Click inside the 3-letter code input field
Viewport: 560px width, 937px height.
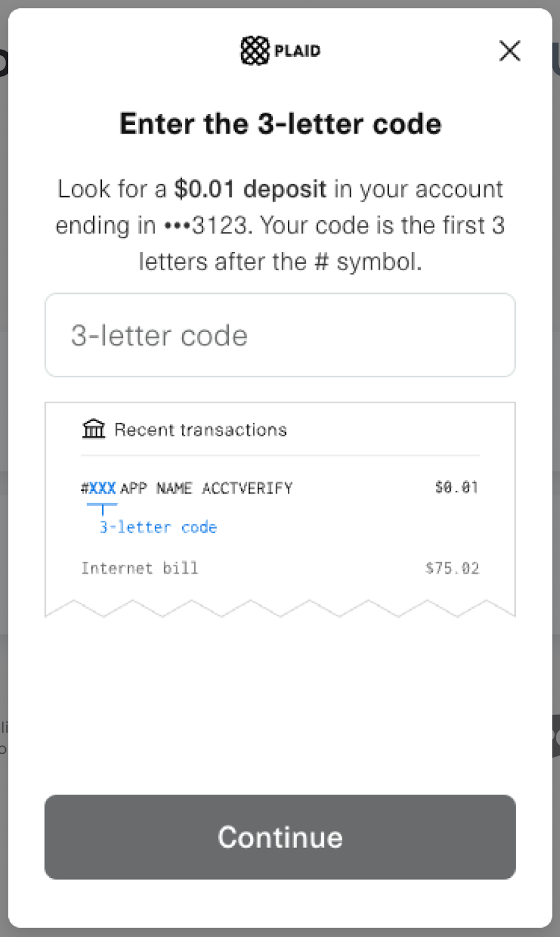280,336
